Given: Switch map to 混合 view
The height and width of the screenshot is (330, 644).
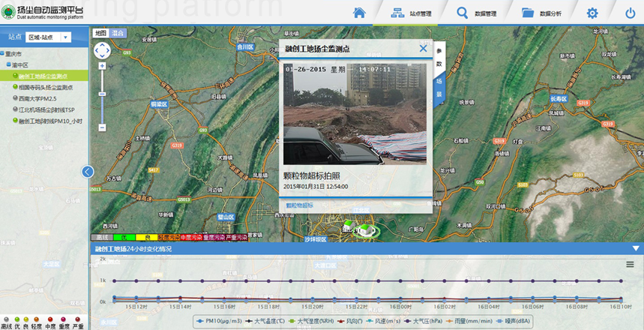Looking at the screenshot, I should [x=118, y=33].
